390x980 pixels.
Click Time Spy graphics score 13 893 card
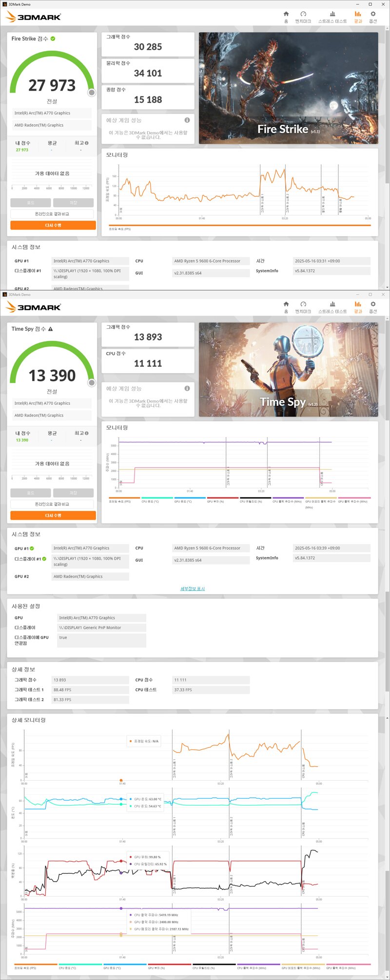click(148, 335)
